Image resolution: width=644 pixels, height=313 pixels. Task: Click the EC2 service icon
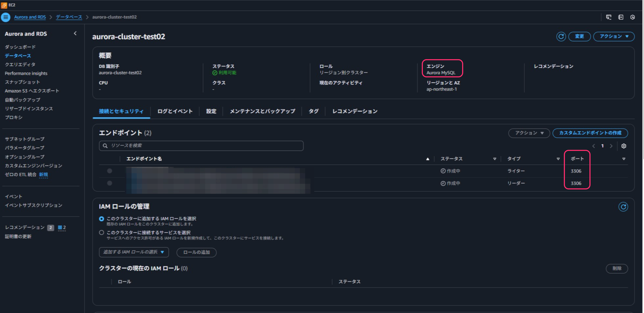[x=4, y=5]
